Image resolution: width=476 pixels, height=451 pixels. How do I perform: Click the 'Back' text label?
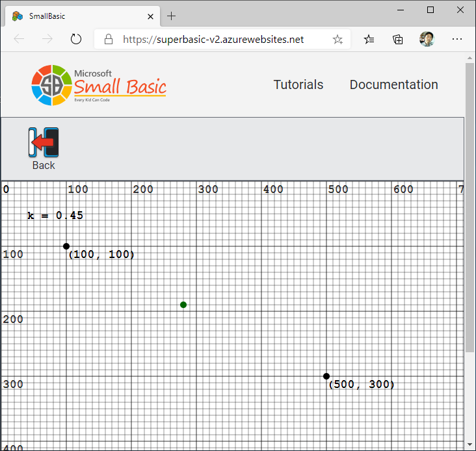click(x=44, y=166)
